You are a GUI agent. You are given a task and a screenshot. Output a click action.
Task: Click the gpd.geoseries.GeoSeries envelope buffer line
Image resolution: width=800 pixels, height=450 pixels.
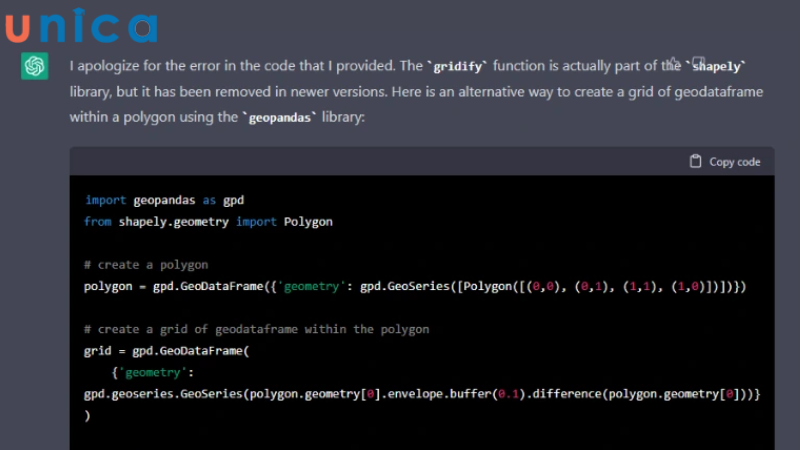(x=420, y=394)
